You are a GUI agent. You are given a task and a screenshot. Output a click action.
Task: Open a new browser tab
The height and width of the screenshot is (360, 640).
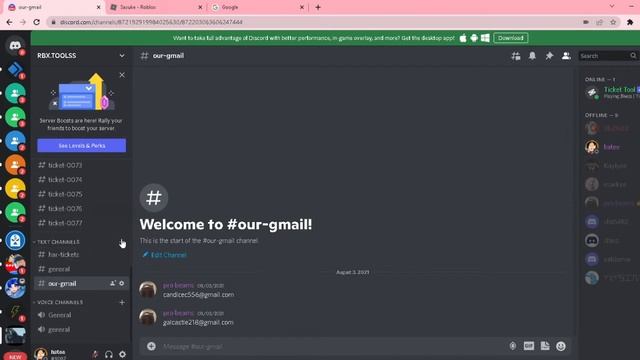pyautogui.click(x=318, y=7)
